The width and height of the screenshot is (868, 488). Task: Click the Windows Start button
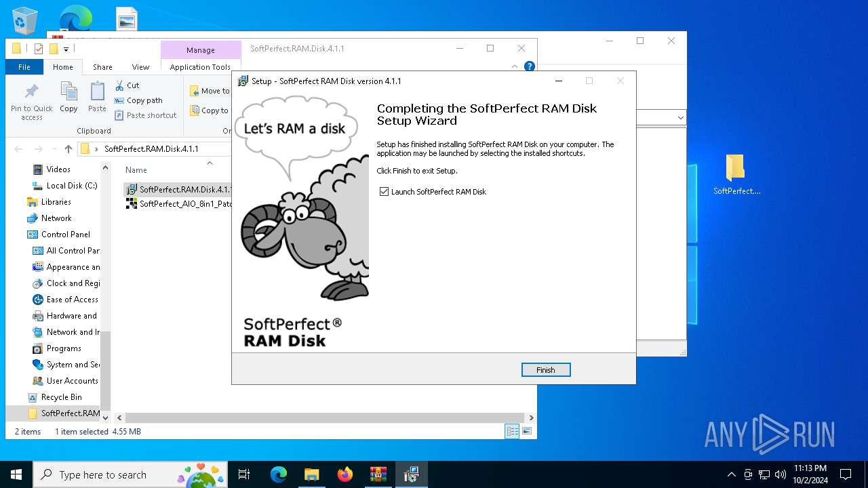pyautogui.click(x=16, y=474)
